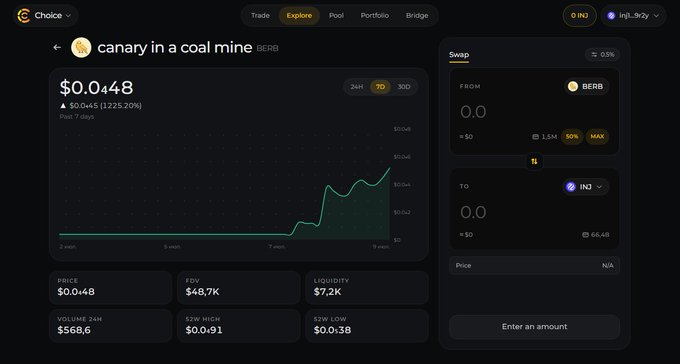
Task: Click the BERB canary token logo
Action: click(x=81, y=47)
